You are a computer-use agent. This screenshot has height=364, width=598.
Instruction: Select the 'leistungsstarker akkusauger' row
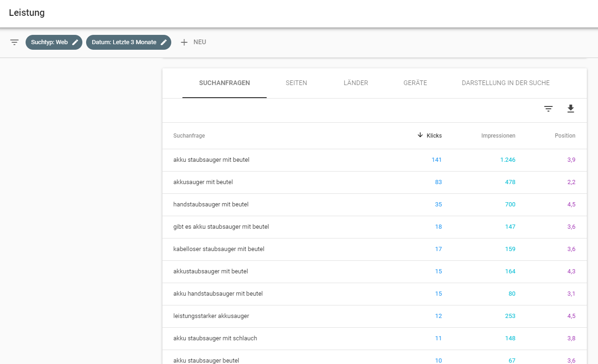(211, 316)
